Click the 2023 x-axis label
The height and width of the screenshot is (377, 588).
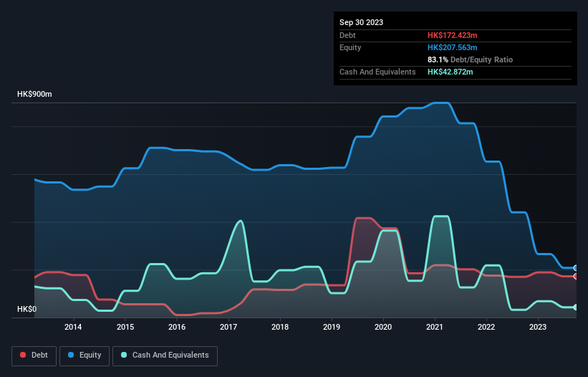click(538, 327)
